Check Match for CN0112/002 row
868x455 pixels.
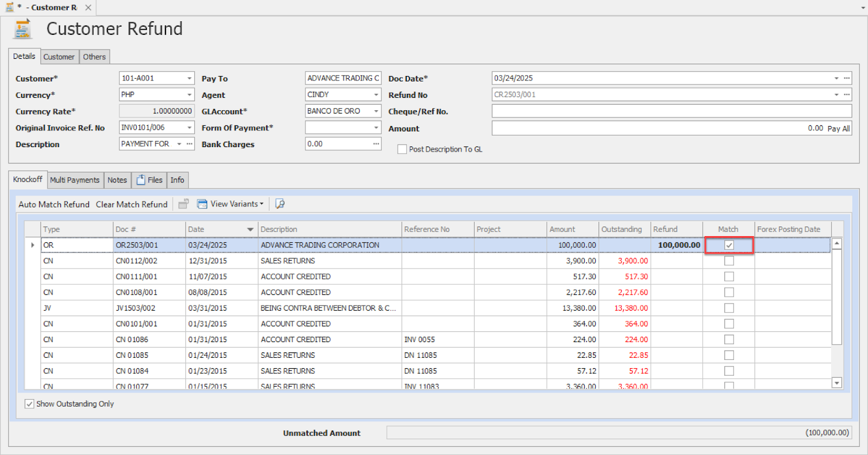point(729,261)
